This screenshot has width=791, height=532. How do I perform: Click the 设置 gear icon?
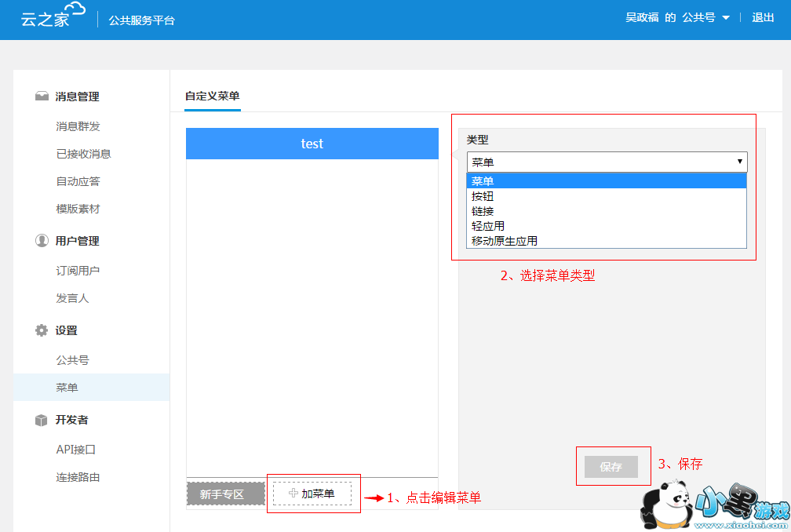click(42, 330)
